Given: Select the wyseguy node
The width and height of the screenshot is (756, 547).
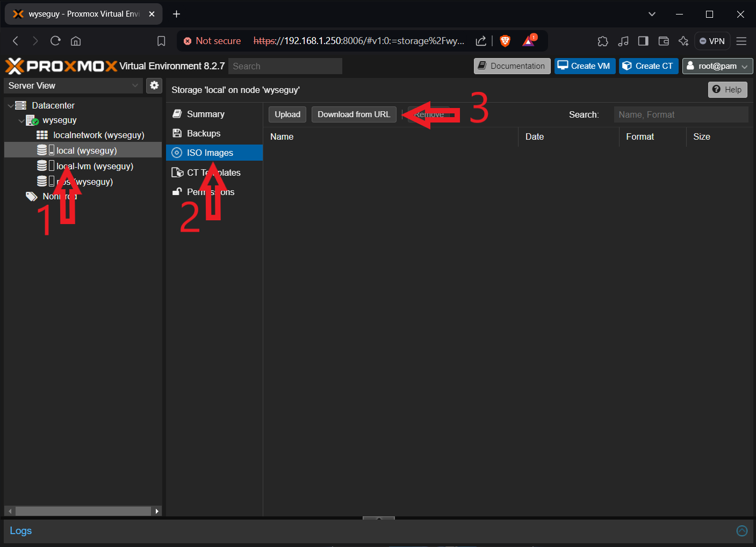Looking at the screenshot, I should coord(60,120).
